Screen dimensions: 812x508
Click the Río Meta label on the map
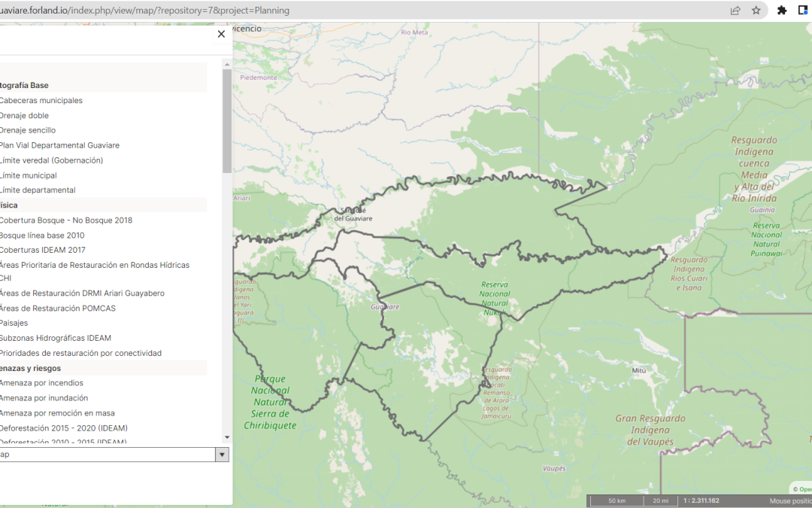click(x=414, y=32)
